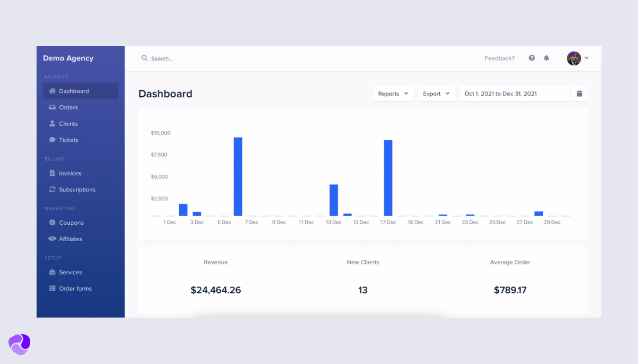The image size is (638, 364).
Task: Click the Demo Agency title
Action: pos(68,58)
